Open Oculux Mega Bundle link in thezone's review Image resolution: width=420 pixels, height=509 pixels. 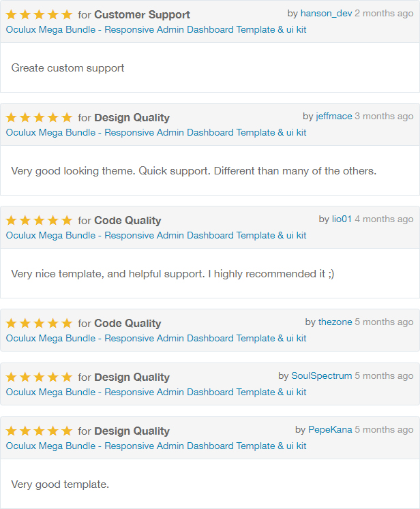(x=156, y=339)
